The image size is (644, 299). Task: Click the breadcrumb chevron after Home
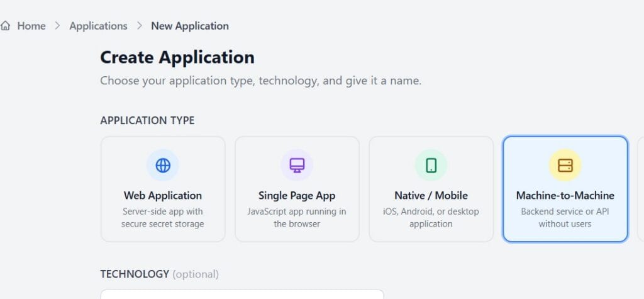57,26
